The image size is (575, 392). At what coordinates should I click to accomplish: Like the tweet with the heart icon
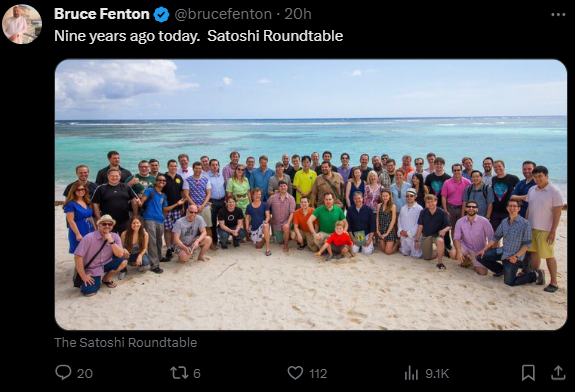tap(295, 373)
